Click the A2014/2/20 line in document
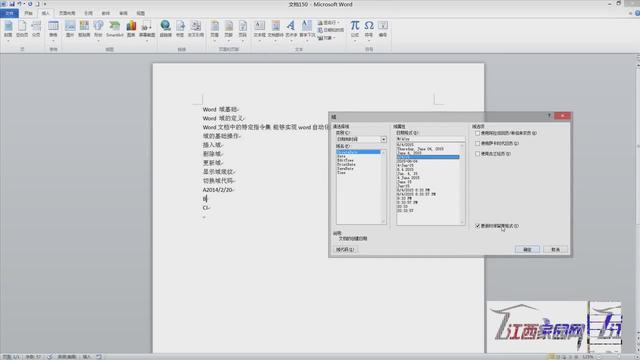 point(218,190)
